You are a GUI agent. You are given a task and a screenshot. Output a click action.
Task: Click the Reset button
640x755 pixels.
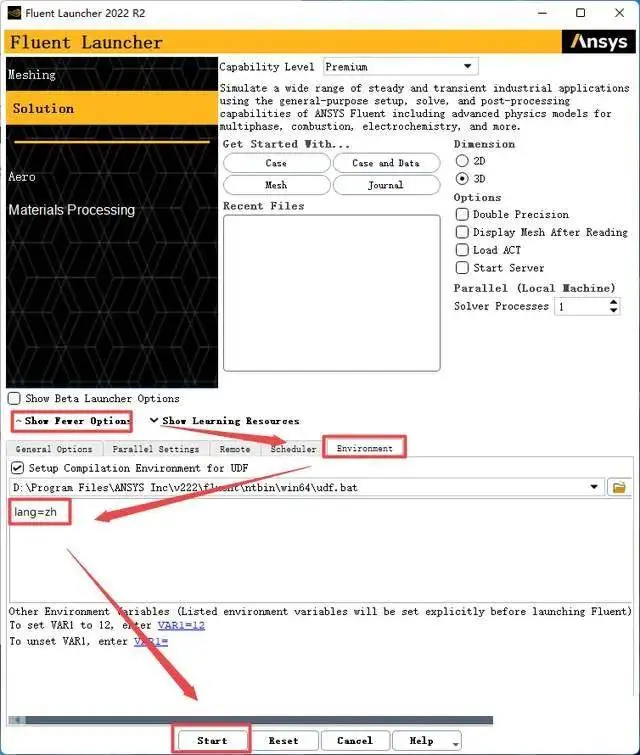click(284, 741)
